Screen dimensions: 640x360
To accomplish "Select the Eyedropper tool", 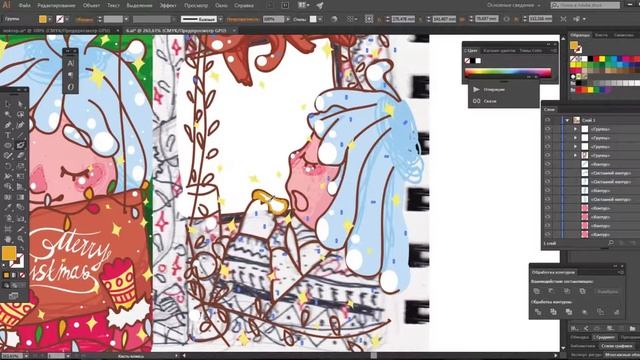I will [x=8, y=207].
